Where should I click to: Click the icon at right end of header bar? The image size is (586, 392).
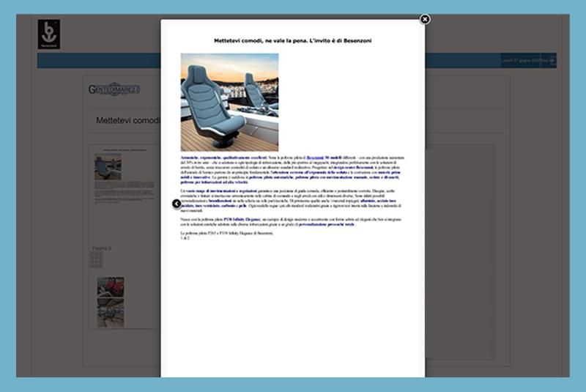(553, 60)
